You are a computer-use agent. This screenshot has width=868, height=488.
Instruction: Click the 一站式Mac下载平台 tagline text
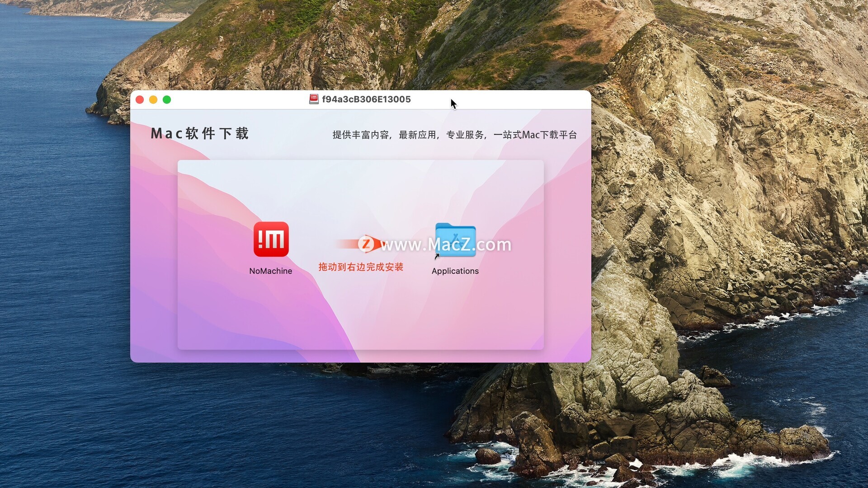click(x=535, y=135)
